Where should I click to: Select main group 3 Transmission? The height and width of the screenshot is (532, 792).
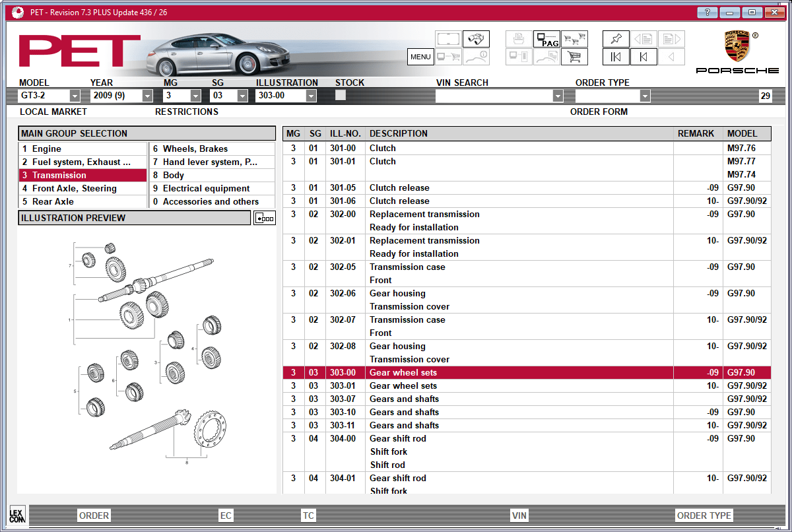82,176
